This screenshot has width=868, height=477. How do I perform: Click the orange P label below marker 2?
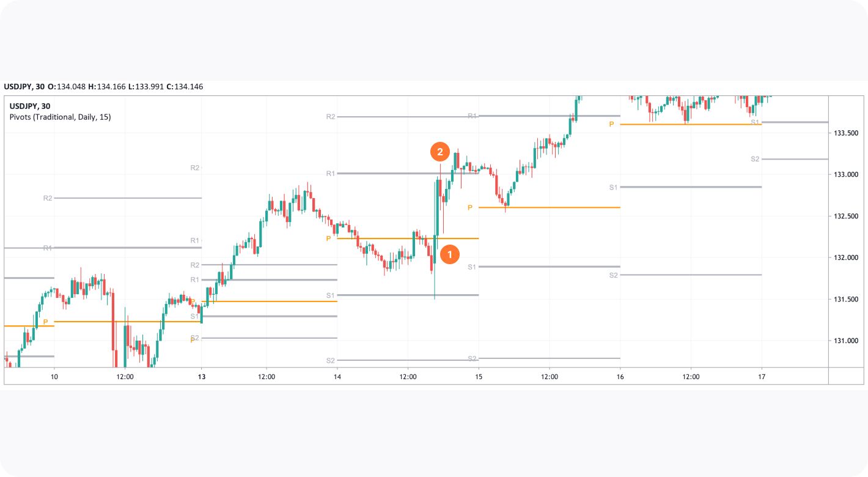tap(470, 208)
